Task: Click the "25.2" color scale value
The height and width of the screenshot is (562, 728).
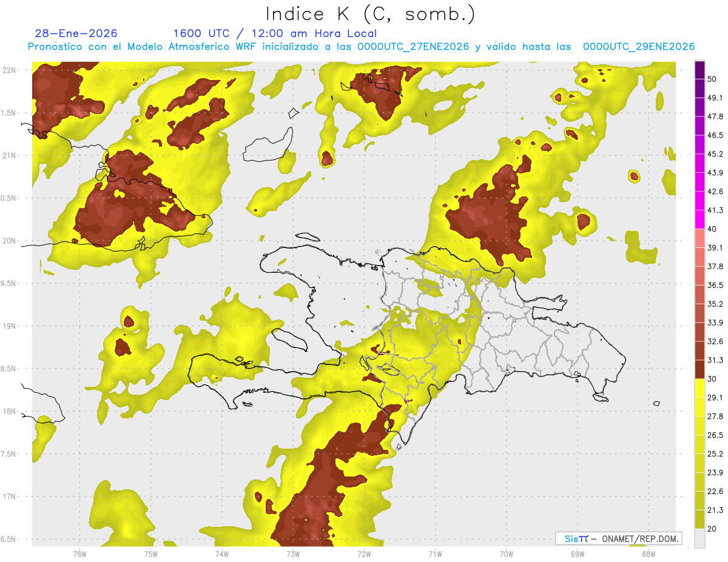Action: (x=715, y=453)
